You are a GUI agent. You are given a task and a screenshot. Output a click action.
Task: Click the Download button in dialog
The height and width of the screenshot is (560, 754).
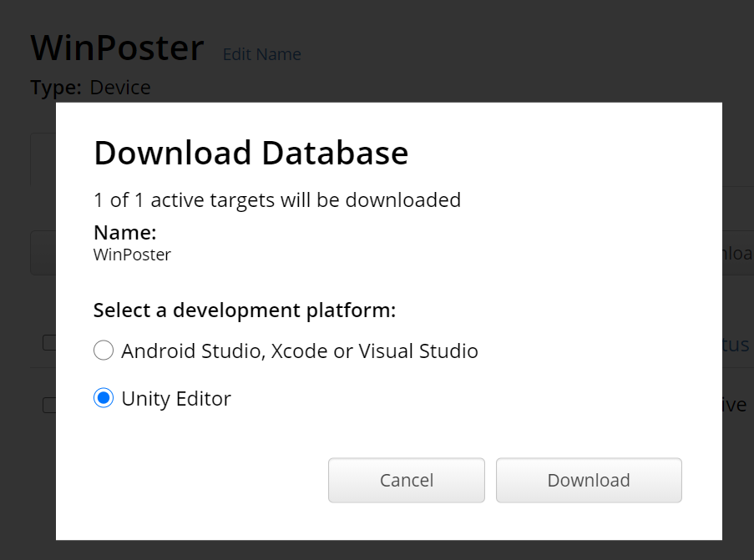click(589, 480)
